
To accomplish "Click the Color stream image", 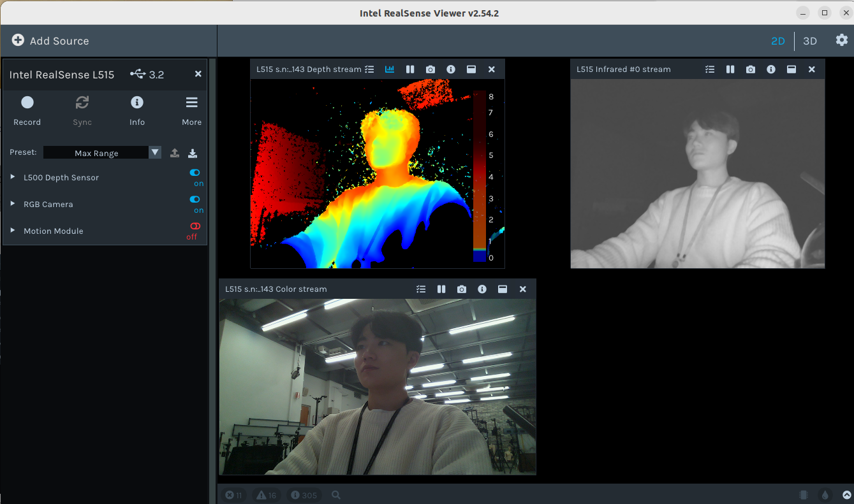I will (x=378, y=387).
